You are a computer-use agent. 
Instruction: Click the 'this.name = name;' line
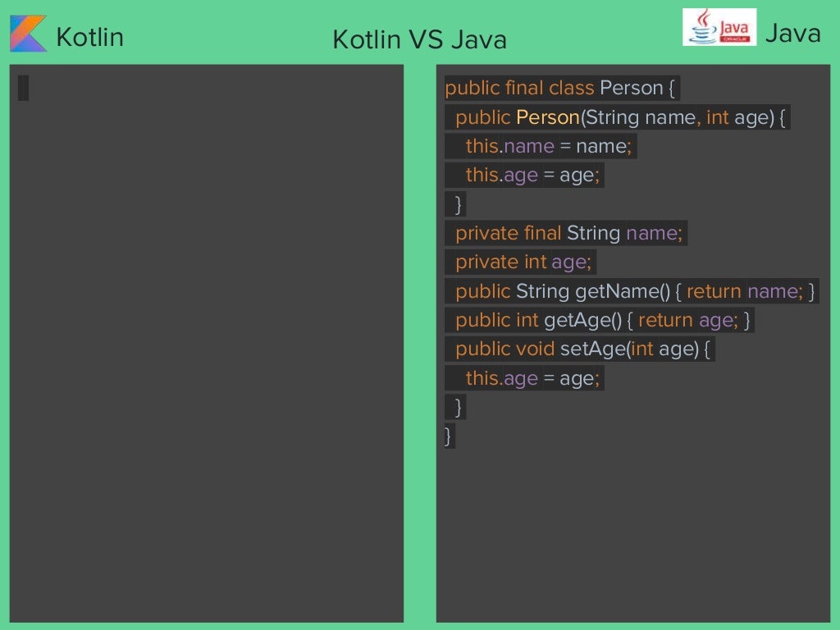coord(548,147)
